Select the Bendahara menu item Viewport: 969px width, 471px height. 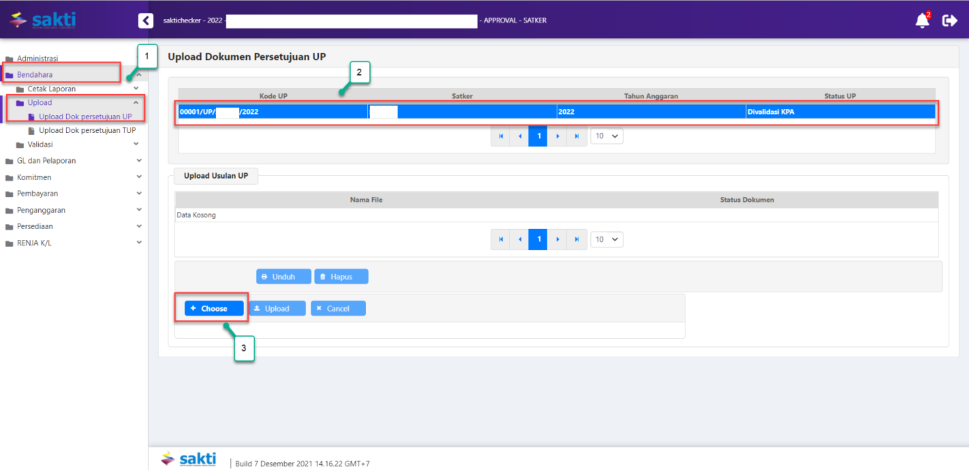(x=36, y=74)
